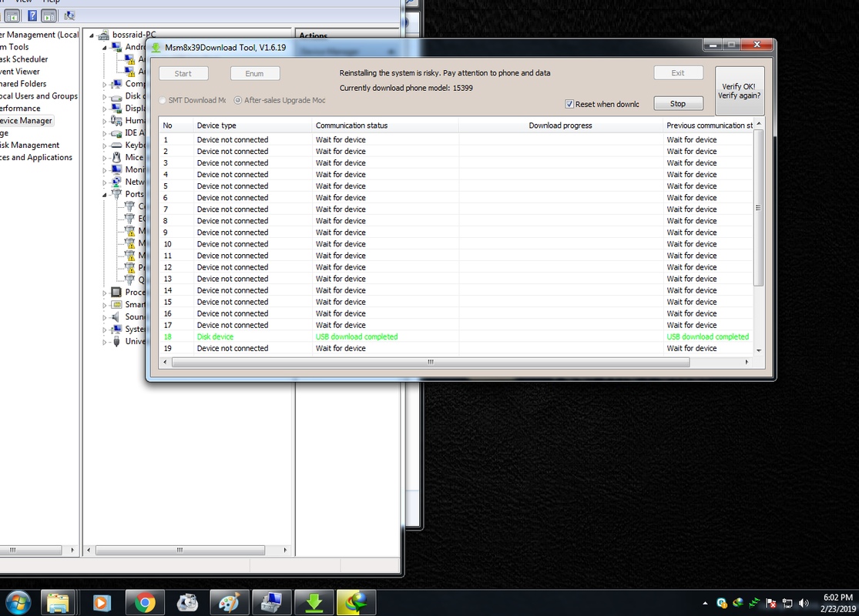Screen dimensions: 859x616
Task: Click the Exit button
Action: coord(678,73)
